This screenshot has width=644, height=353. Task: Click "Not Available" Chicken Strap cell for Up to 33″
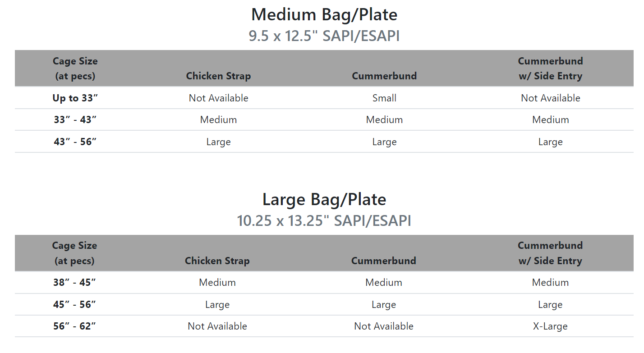[218, 98]
